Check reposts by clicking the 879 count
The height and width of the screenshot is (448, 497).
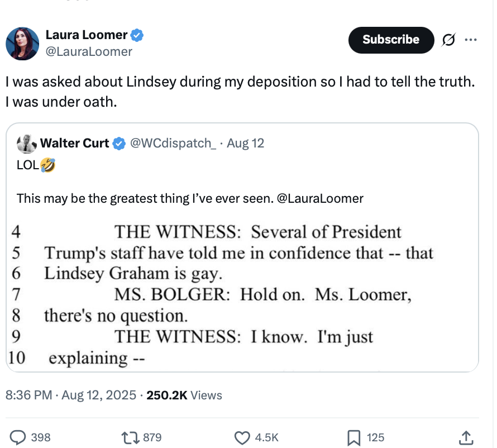pyautogui.click(x=152, y=437)
